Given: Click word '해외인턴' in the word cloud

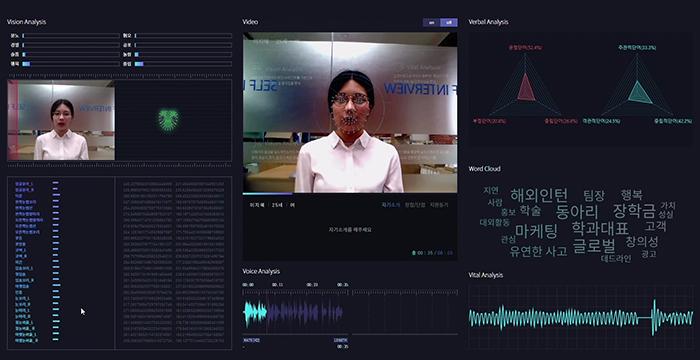Looking at the screenshot, I should tap(539, 195).
